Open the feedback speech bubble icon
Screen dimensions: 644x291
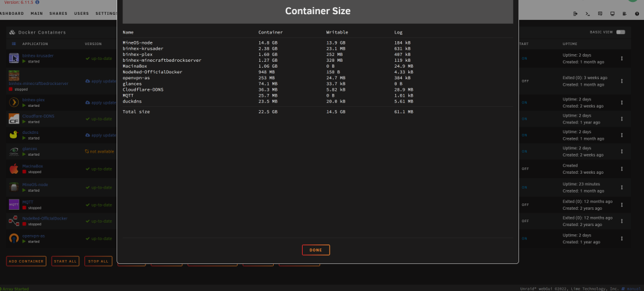point(600,14)
